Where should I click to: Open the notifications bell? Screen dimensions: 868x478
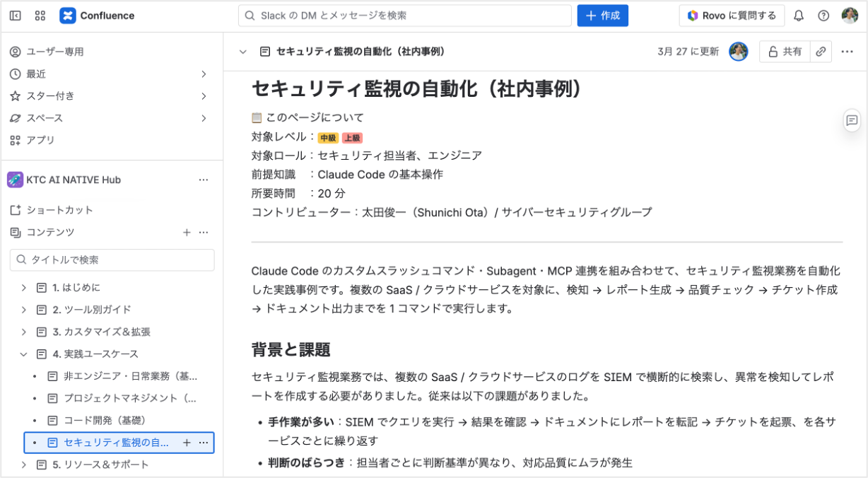tap(799, 16)
